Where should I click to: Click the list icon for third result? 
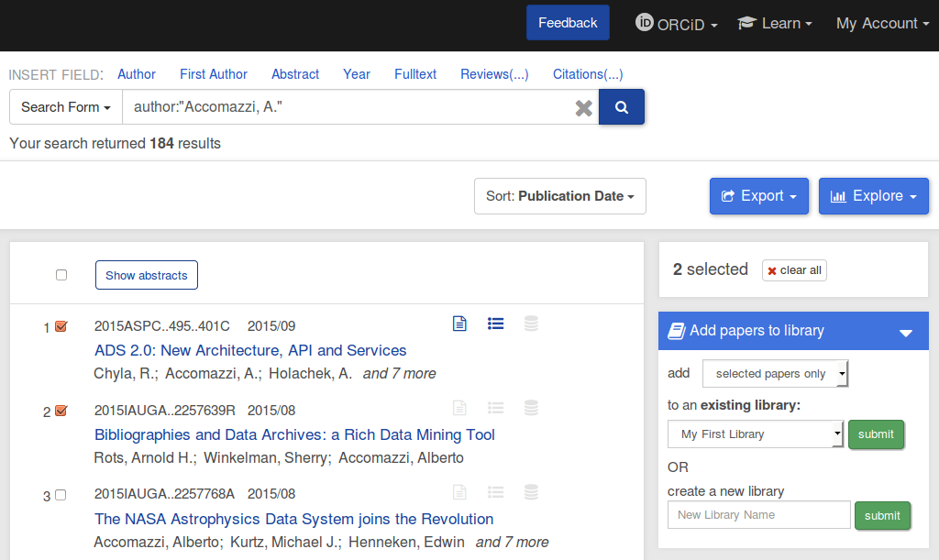[x=496, y=492]
